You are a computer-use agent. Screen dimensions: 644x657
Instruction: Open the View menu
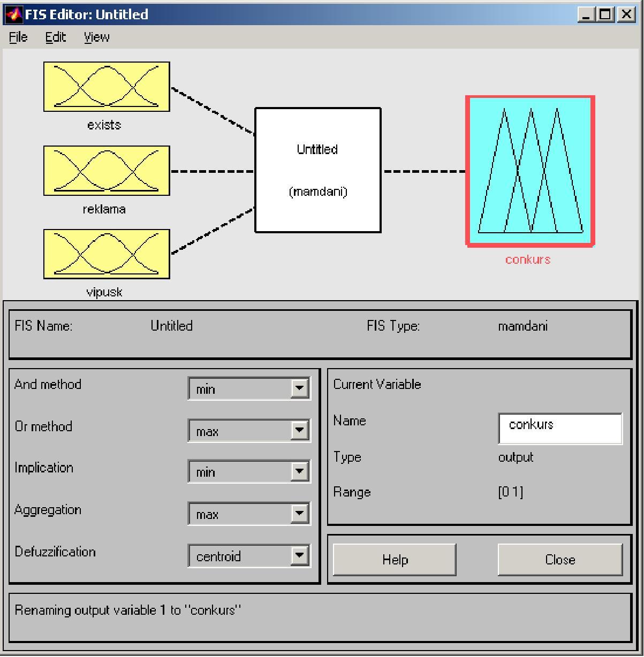point(96,37)
